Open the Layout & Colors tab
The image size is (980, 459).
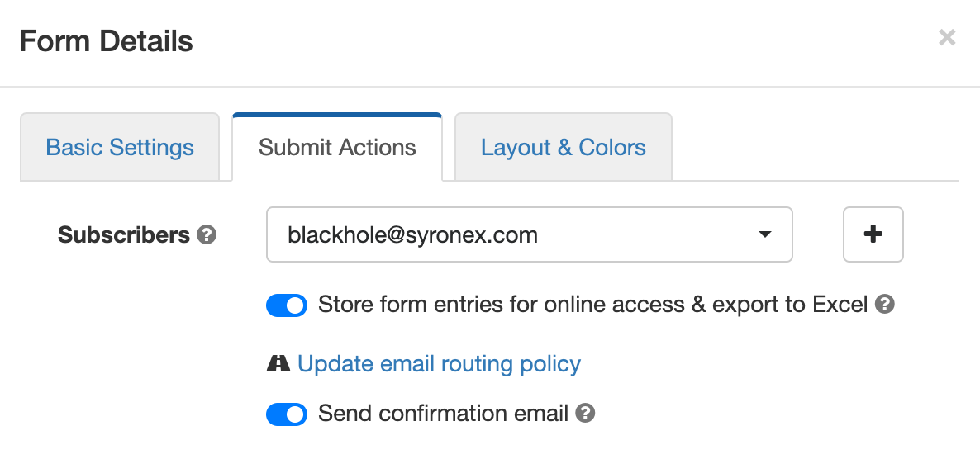(x=563, y=148)
